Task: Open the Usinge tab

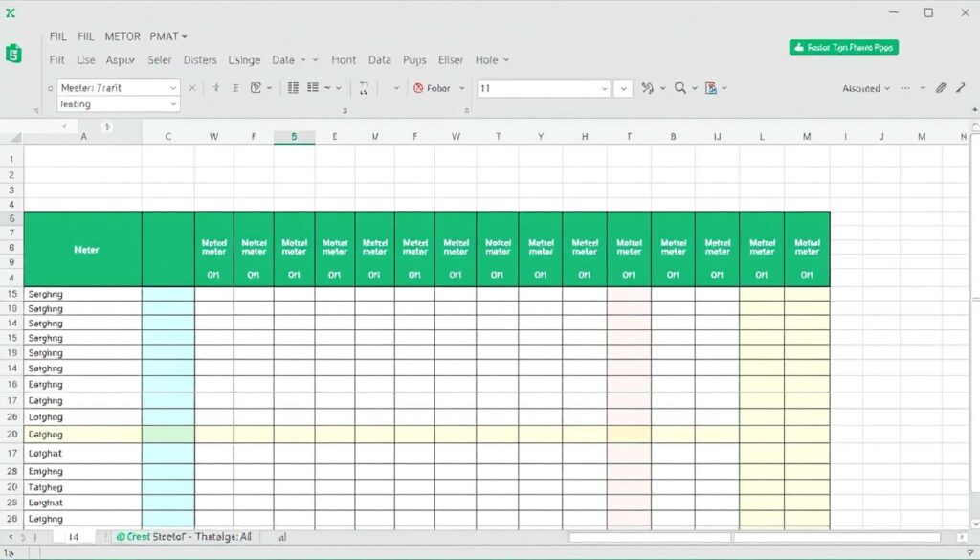Action: coord(244,60)
